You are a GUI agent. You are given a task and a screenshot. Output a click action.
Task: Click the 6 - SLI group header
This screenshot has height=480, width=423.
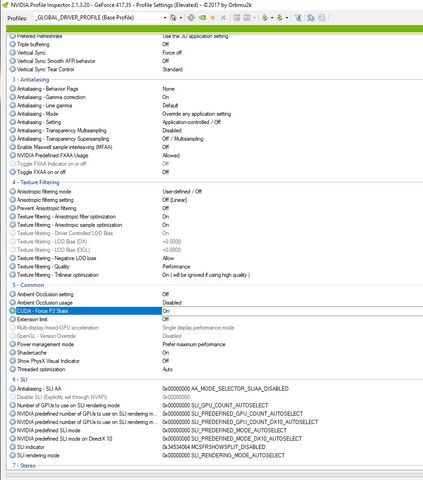[x=20, y=379]
